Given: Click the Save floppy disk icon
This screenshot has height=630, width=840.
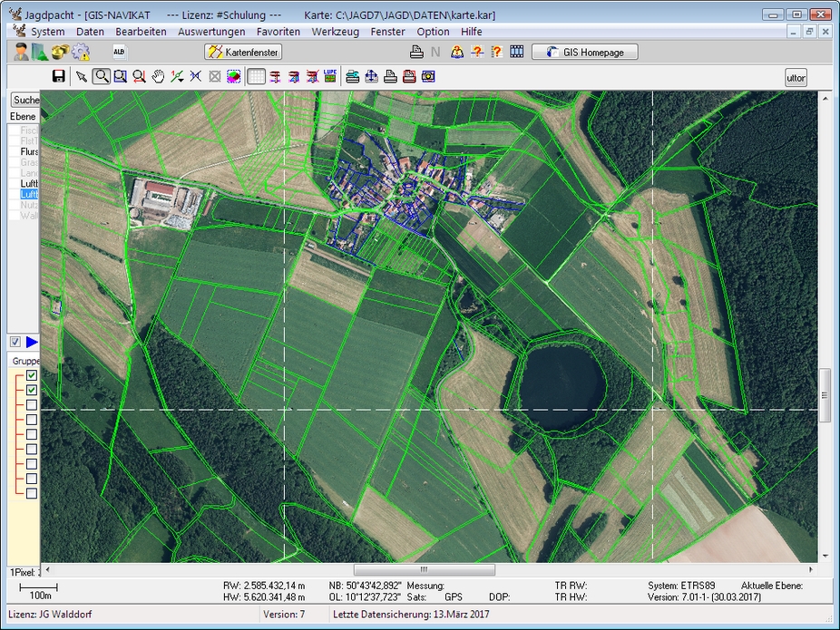Looking at the screenshot, I should [x=59, y=77].
